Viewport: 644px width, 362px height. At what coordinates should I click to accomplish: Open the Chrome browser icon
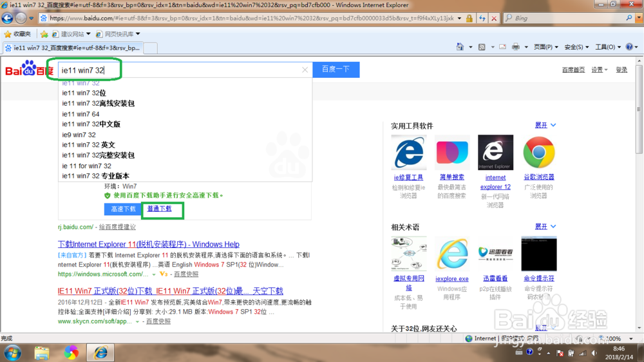pyautogui.click(x=539, y=153)
